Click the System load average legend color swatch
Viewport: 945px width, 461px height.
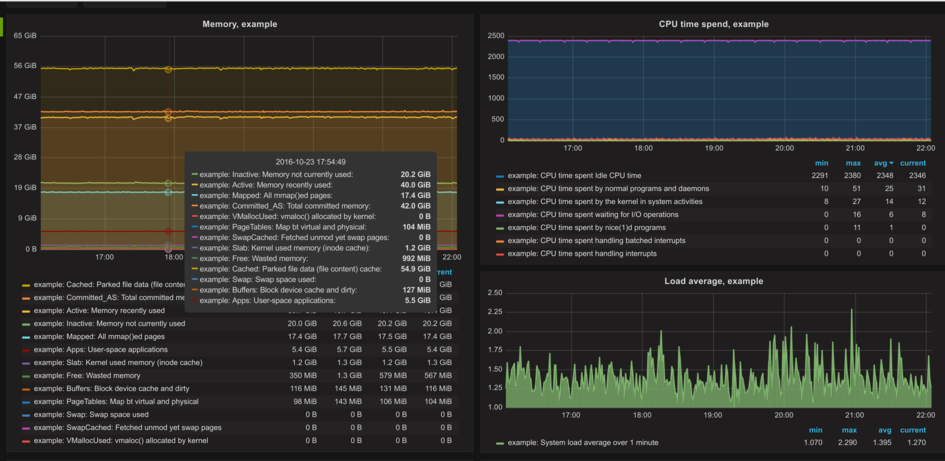(x=500, y=444)
